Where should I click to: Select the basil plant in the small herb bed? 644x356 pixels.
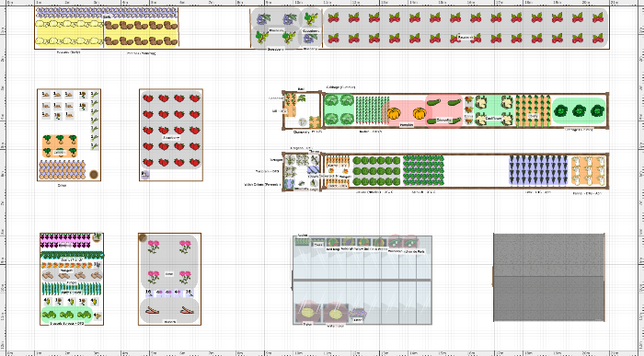pyautogui.click(x=302, y=98)
